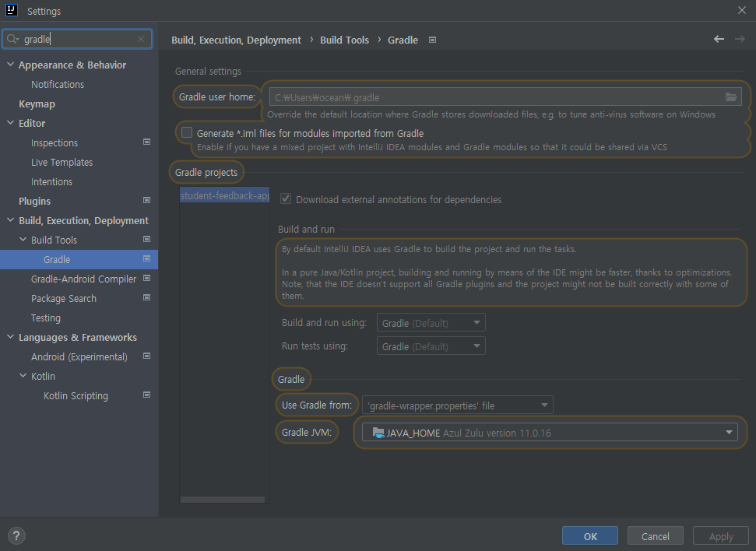The width and height of the screenshot is (756, 551).
Task: Click the project-level icon beside Gradle-Android Compiler
Action: click(x=147, y=278)
